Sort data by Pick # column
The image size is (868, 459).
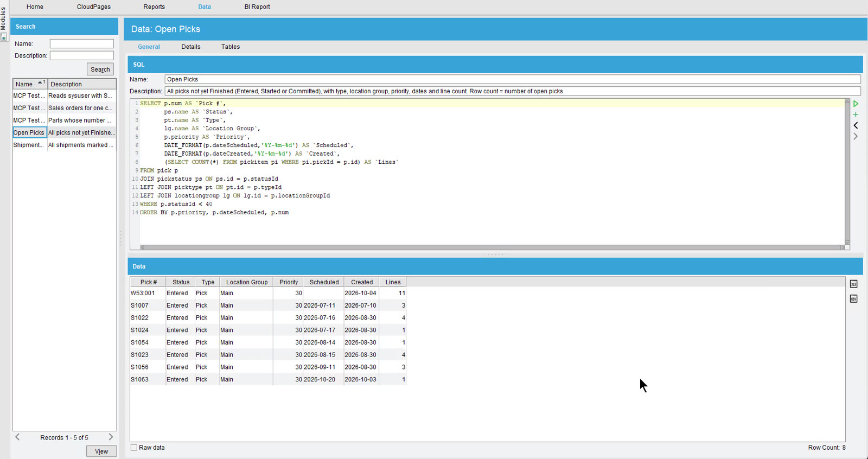[x=148, y=282]
